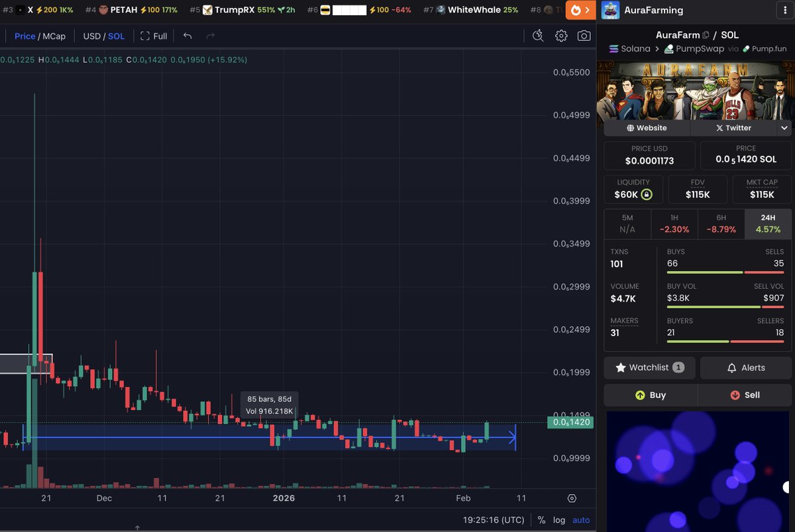Switch chart to MCap mode
This screenshot has width=795, height=532.
click(x=54, y=36)
